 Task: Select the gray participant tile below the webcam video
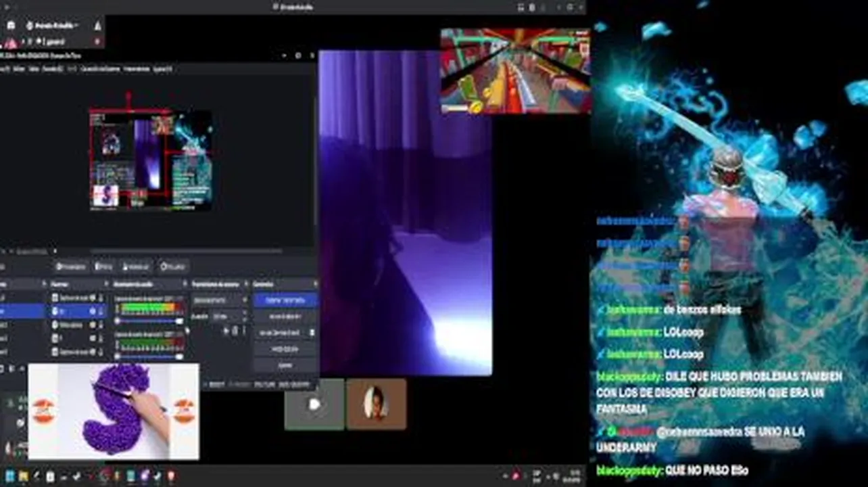(x=314, y=404)
